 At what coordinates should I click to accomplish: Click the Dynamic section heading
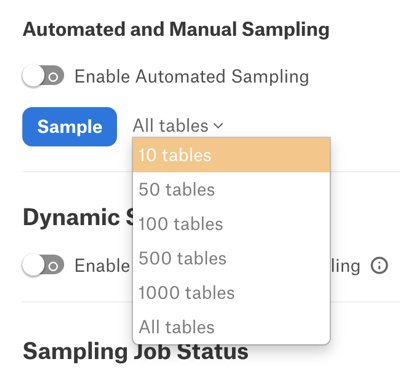[78, 217]
